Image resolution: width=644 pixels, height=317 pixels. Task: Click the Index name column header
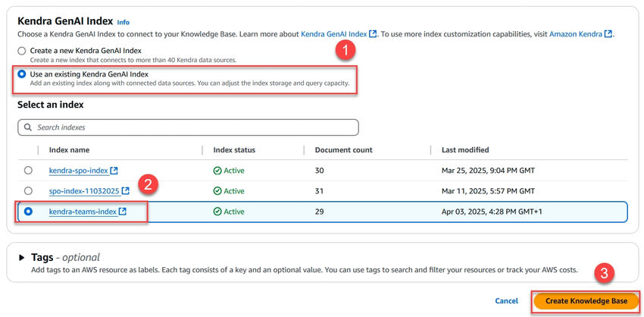69,150
